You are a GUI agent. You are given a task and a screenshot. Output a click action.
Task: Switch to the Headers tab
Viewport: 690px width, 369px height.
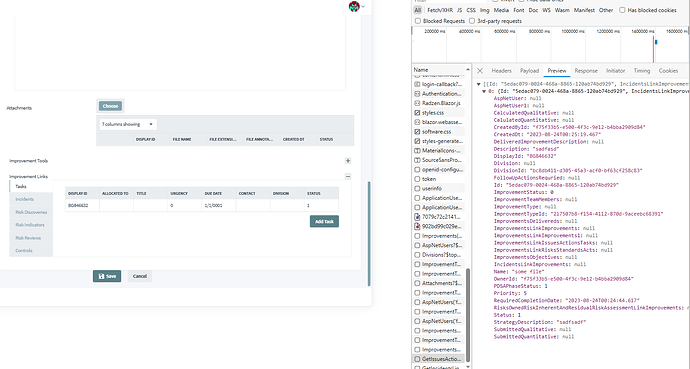pyautogui.click(x=501, y=71)
